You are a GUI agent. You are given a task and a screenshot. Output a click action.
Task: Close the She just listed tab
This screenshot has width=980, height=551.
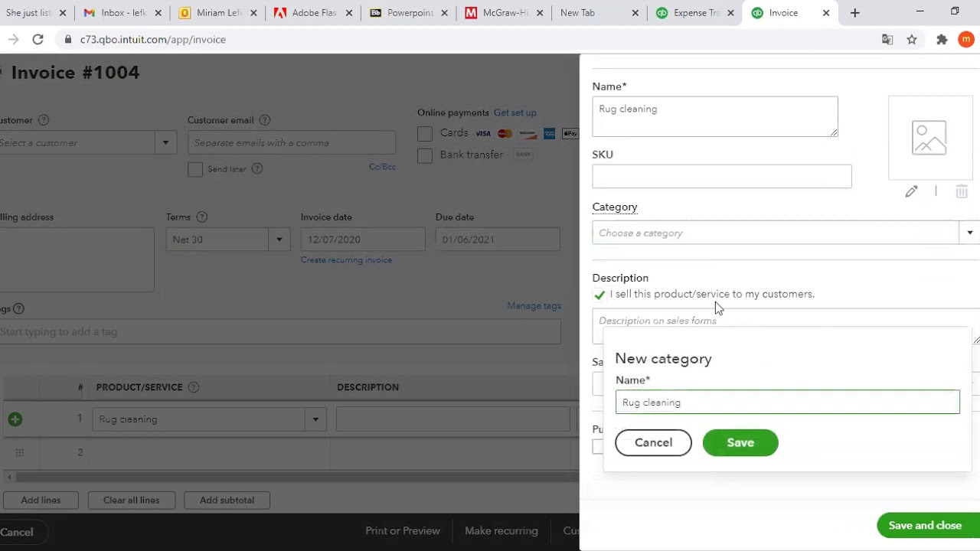(63, 13)
